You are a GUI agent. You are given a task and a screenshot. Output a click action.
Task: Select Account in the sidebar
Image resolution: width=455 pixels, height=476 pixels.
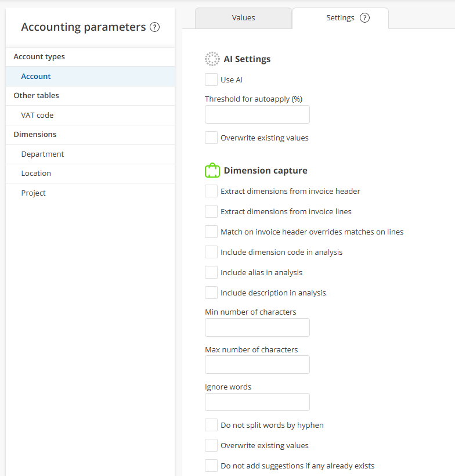pos(36,77)
